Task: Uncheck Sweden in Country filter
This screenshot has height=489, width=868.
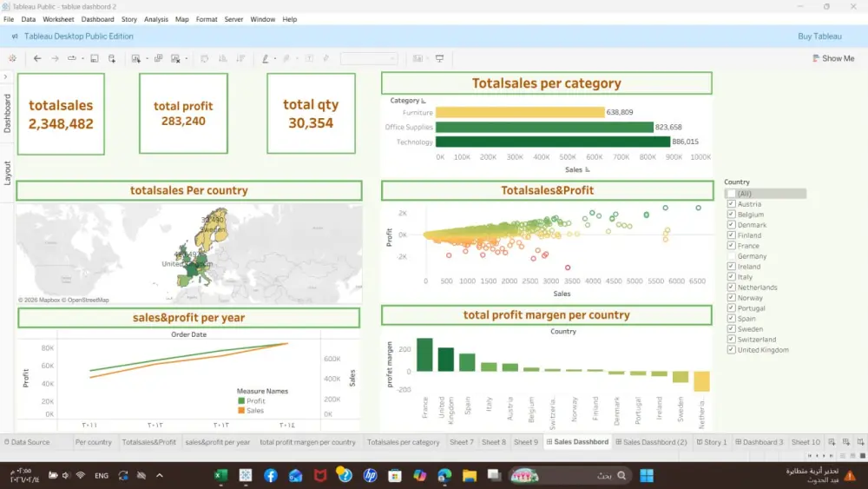Action: coord(731,329)
